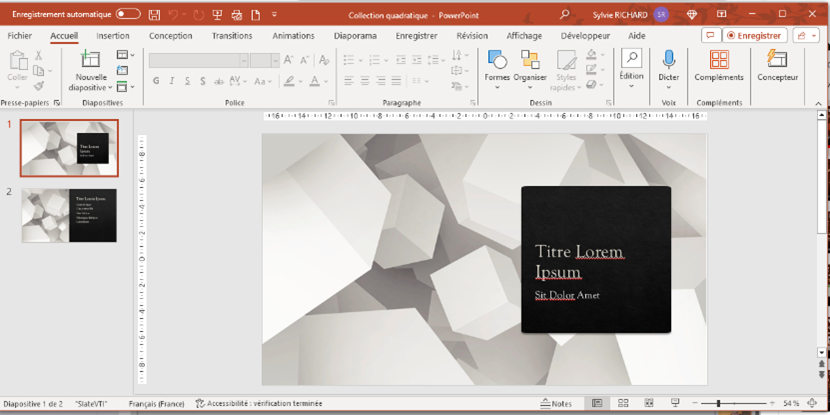
Task: Click the red Enregistrer button
Action: pos(755,36)
